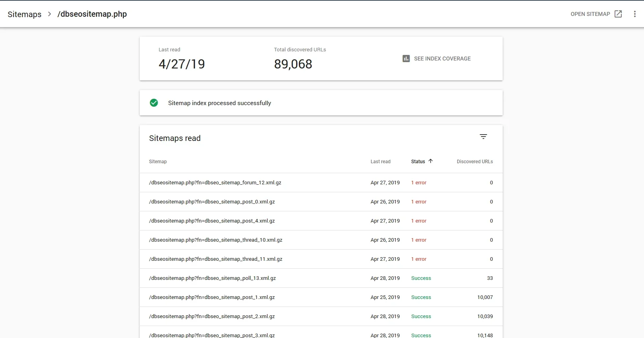Click the /dbseositemap.php page title

point(92,14)
